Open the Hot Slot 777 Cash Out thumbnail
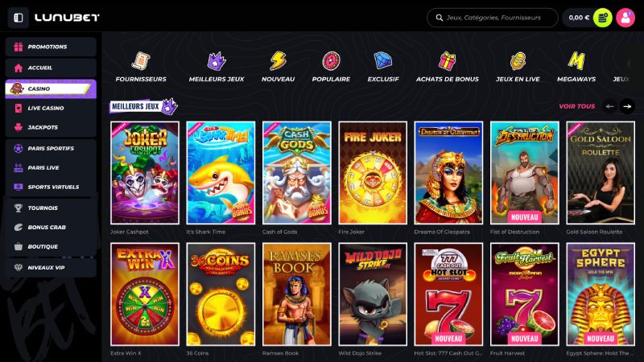This screenshot has width=644, height=362. [x=448, y=294]
